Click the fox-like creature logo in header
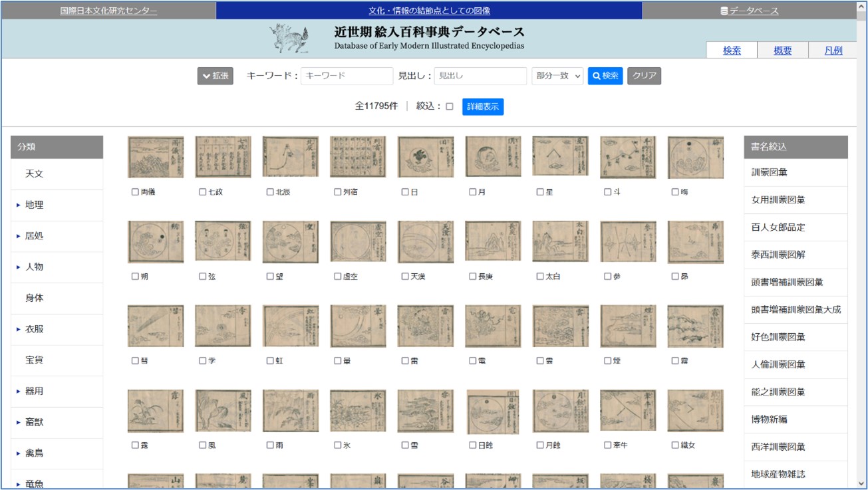This screenshot has height=490, width=868. (290, 39)
